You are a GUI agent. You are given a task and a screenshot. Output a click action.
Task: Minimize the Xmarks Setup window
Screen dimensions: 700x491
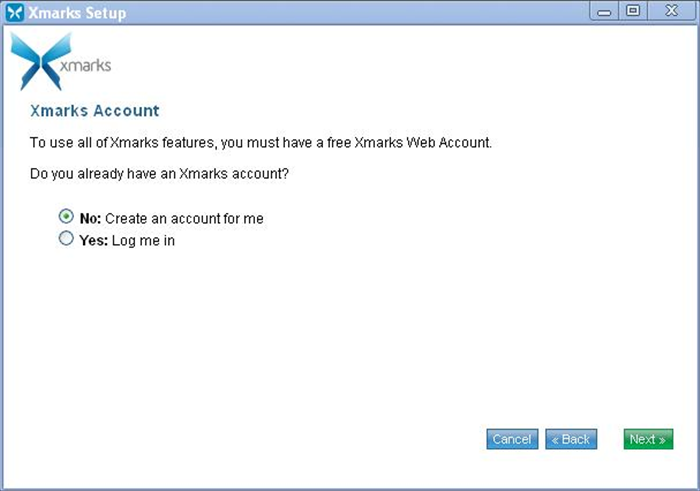(x=604, y=11)
